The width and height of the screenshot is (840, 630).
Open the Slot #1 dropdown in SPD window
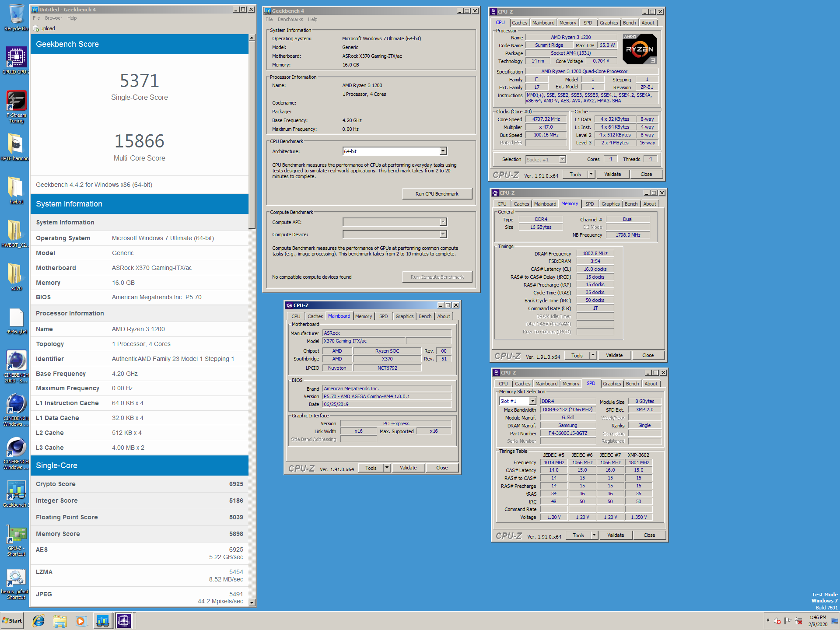(x=532, y=401)
